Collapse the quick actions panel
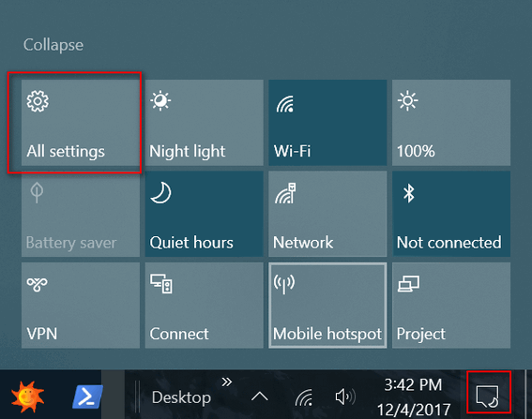This screenshot has width=532, height=419. (x=53, y=45)
